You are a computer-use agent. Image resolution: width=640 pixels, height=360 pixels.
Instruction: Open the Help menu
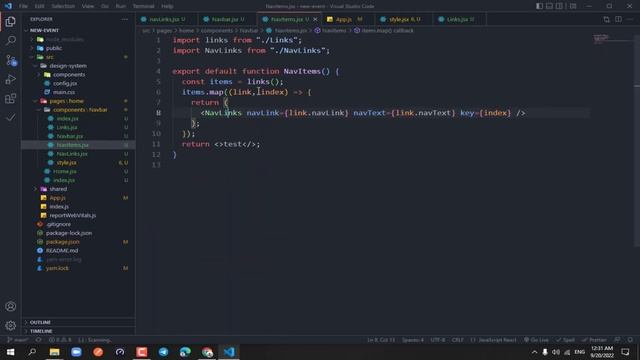click(167, 6)
